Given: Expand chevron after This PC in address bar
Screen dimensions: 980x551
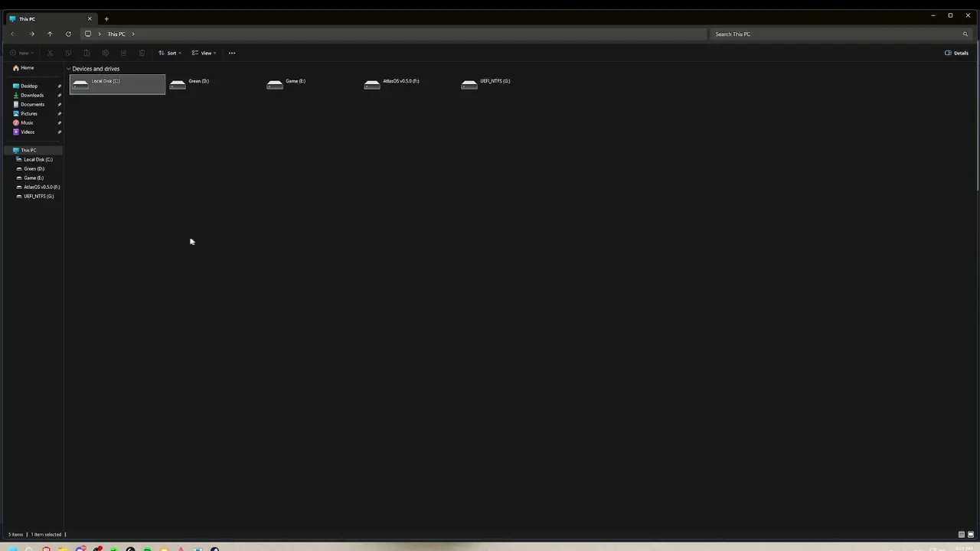Looking at the screenshot, I should 132,34.
